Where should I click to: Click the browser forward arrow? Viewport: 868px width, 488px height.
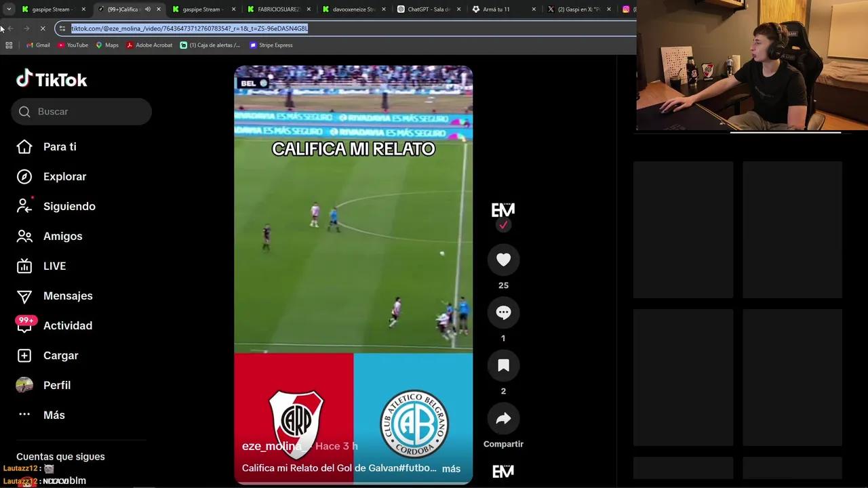26,28
